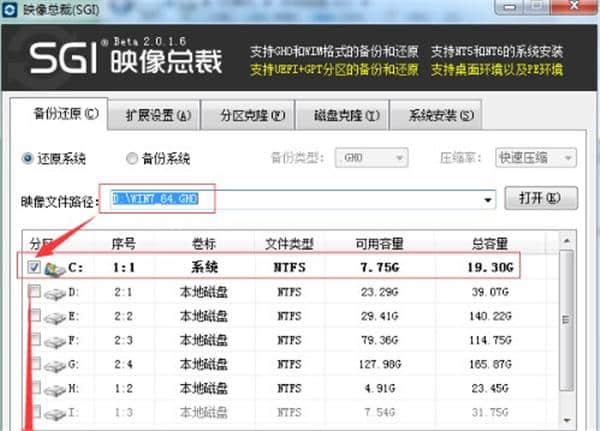Click the E: local disk drive icon

pos(54,316)
